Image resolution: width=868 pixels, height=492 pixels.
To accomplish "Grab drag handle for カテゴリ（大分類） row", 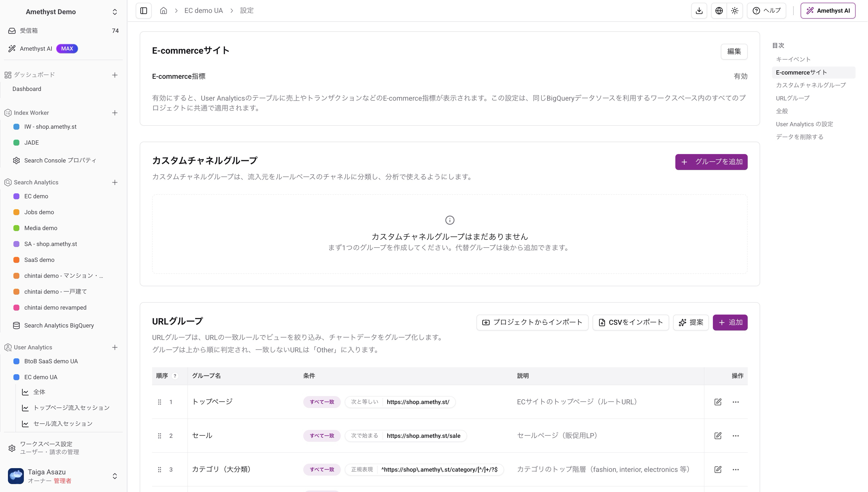I will click(160, 470).
